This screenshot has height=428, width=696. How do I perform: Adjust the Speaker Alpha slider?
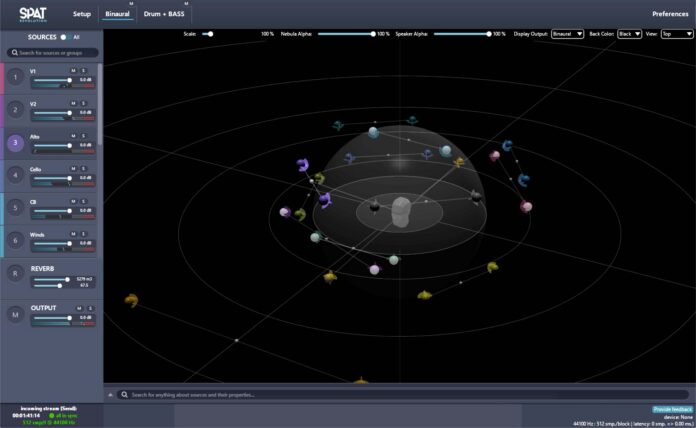[x=463, y=34]
